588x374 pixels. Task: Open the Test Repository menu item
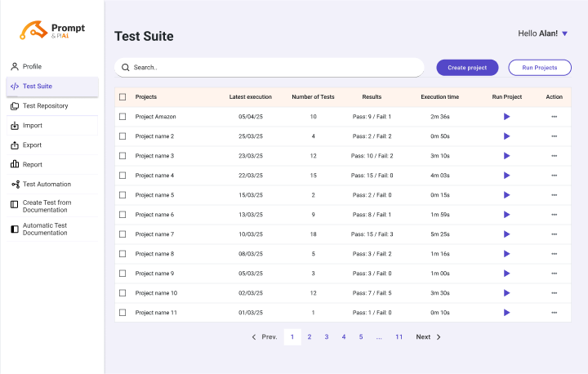click(45, 106)
